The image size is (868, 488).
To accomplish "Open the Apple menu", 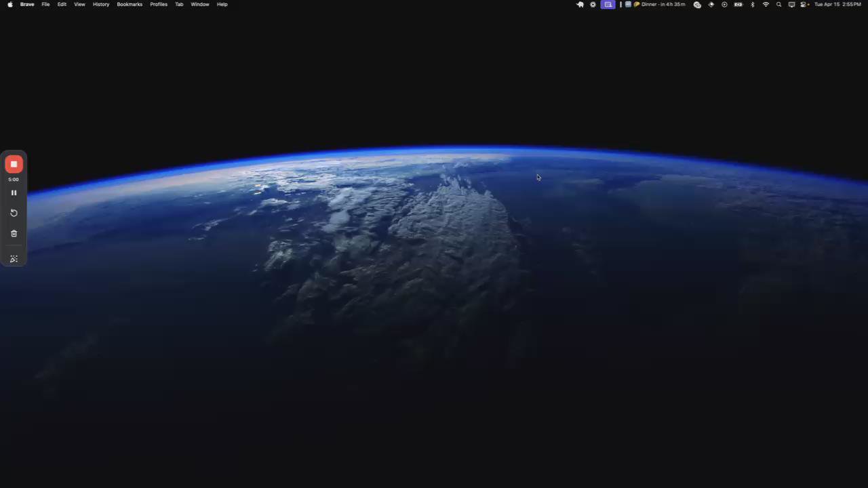I will tap(10, 4).
